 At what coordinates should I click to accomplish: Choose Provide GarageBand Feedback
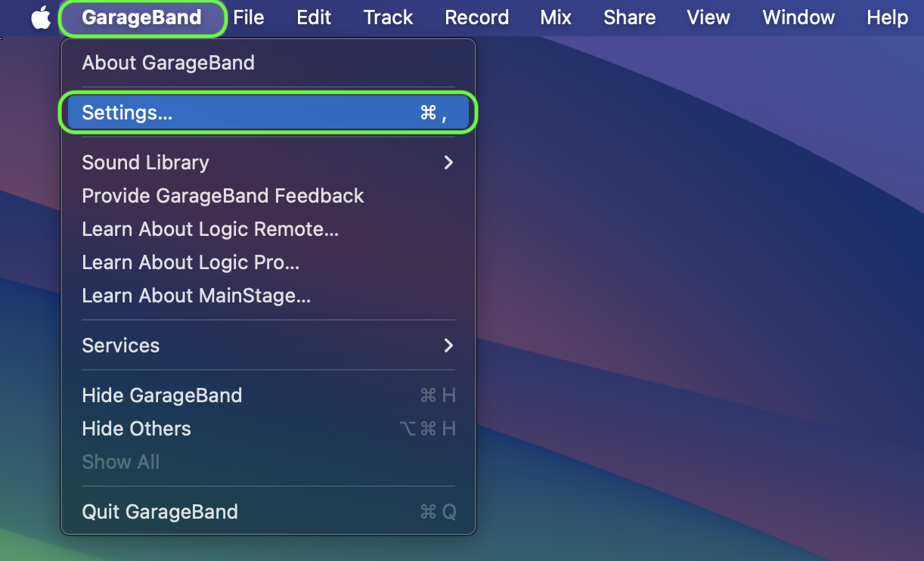[x=268, y=196]
